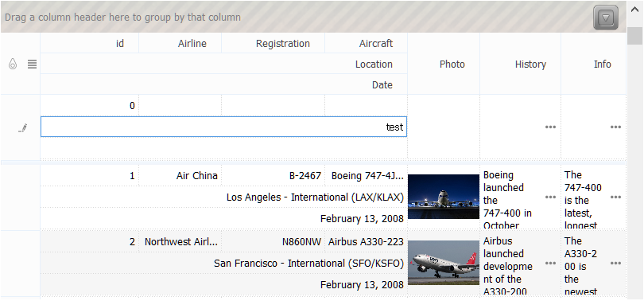Image resolution: width=644 pixels, height=301 pixels.
Task: Click the pencil edit row indicator
Action: [x=23, y=127]
